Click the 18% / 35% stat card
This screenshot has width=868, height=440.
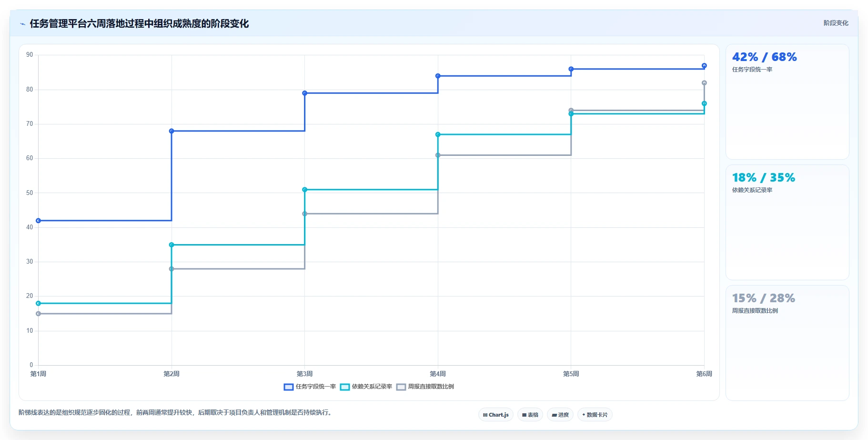click(x=787, y=223)
